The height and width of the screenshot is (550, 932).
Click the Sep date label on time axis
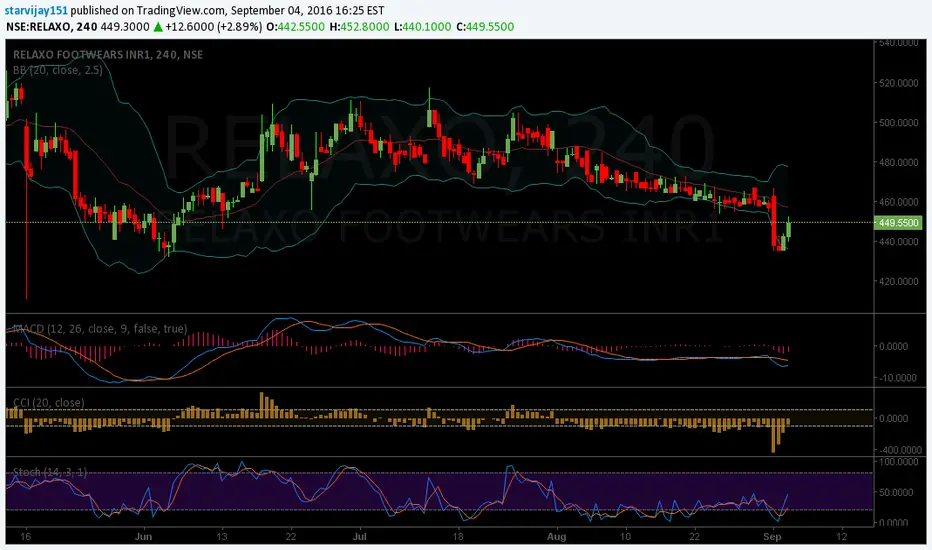[x=772, y=536]
